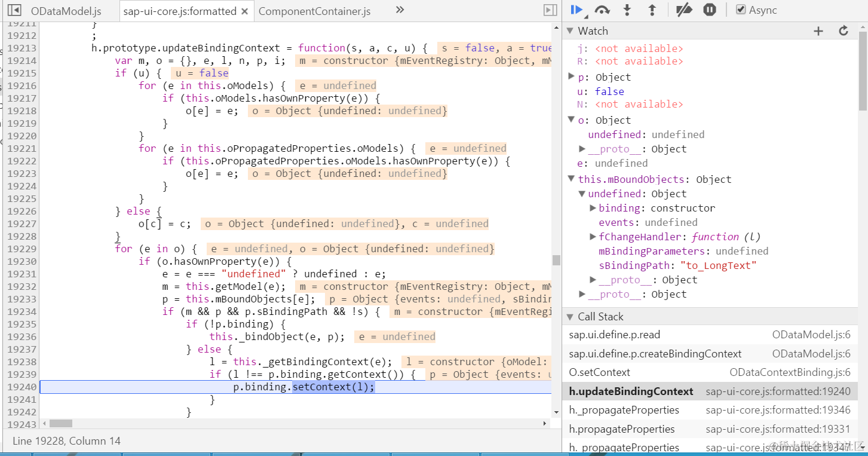Expand the fChangeHandler property
This screenshot has width=868, height=456.
click(x=593, y=237)
